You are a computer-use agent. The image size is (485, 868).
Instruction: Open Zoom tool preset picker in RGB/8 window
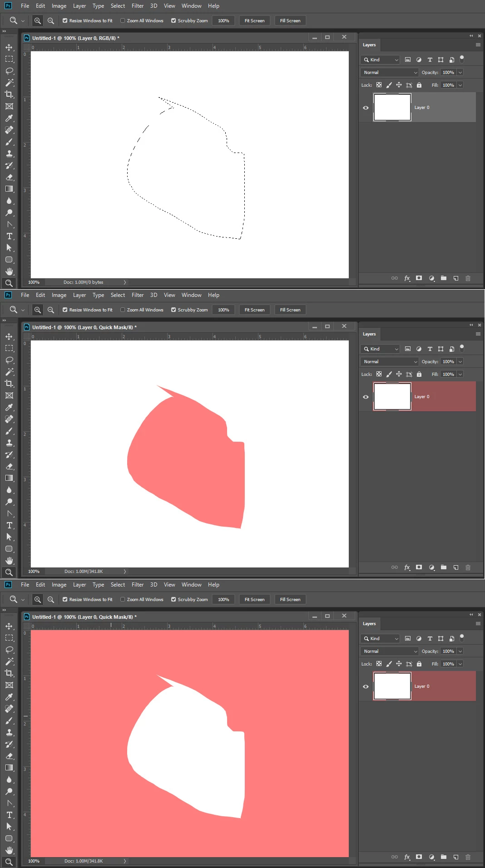coord(23,20)
